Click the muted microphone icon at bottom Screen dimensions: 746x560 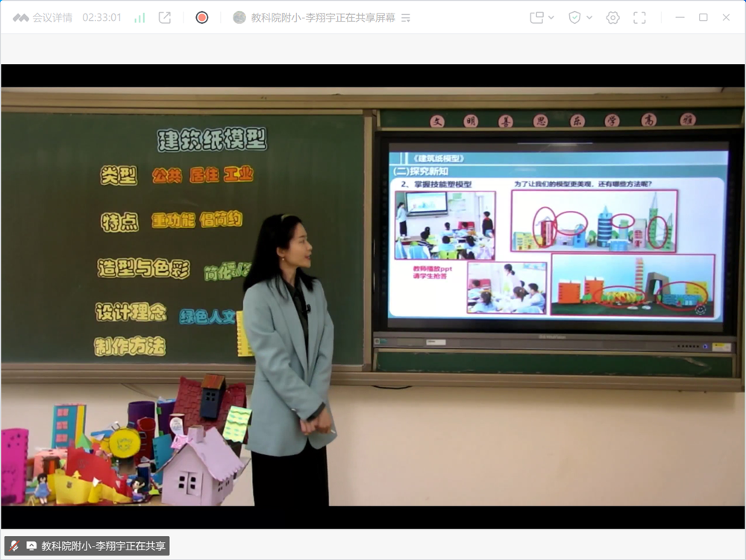(x=14, y=546)
